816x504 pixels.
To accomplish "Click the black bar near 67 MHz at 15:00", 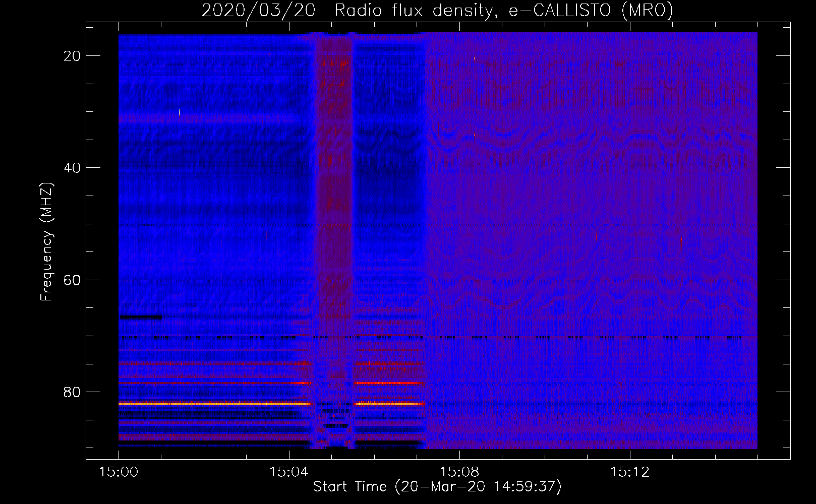I will point(141,317).
